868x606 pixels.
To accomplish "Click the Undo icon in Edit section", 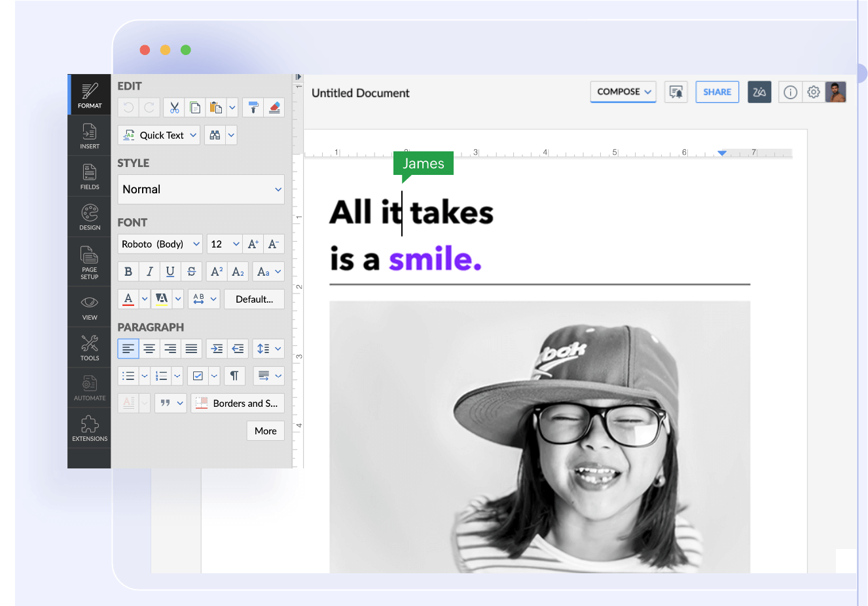I will [x=128, y=107].
